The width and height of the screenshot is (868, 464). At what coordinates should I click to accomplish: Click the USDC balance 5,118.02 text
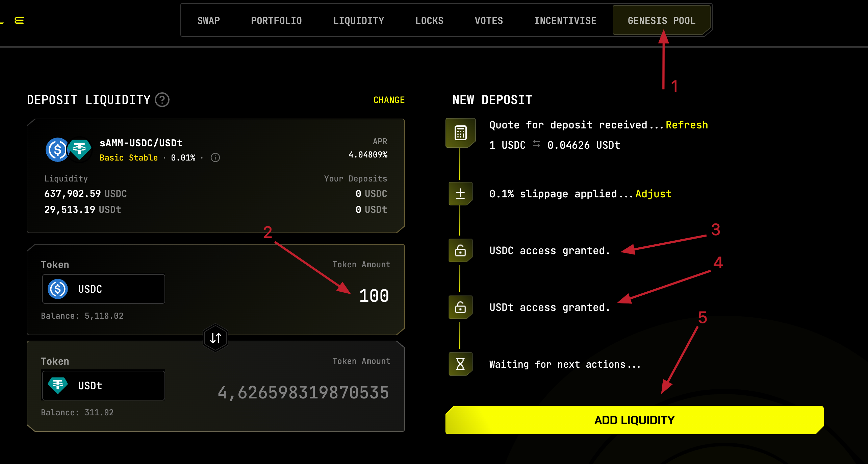point(82,316)
